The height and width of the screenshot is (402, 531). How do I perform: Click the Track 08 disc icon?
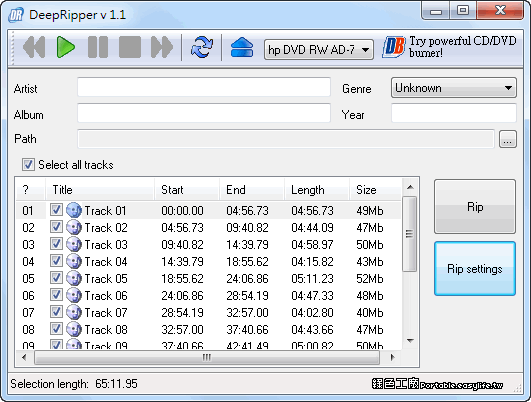pyautogui.click(x=74, y=329)
